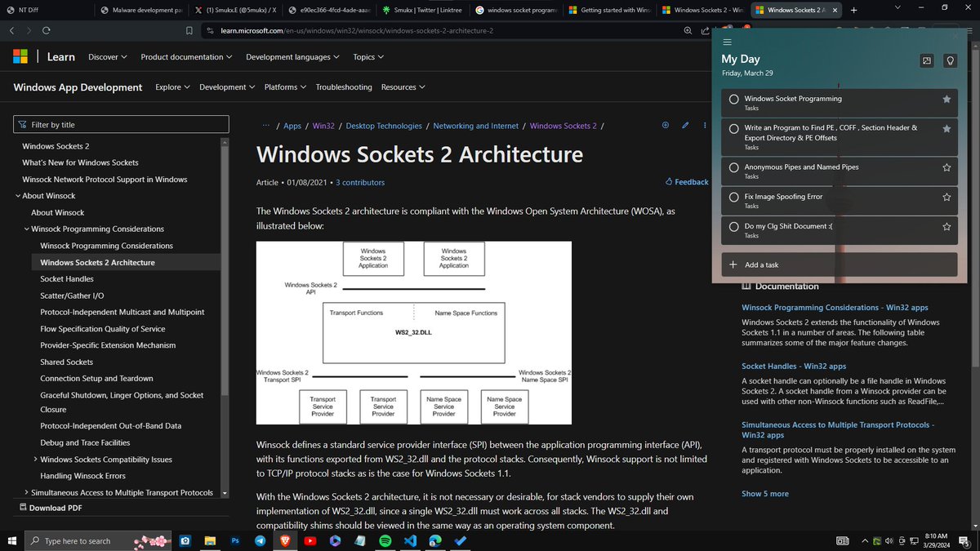Click the more options ellipsis by the edit icon
This screenshot has width=980, height=551.
pos(704,125)
